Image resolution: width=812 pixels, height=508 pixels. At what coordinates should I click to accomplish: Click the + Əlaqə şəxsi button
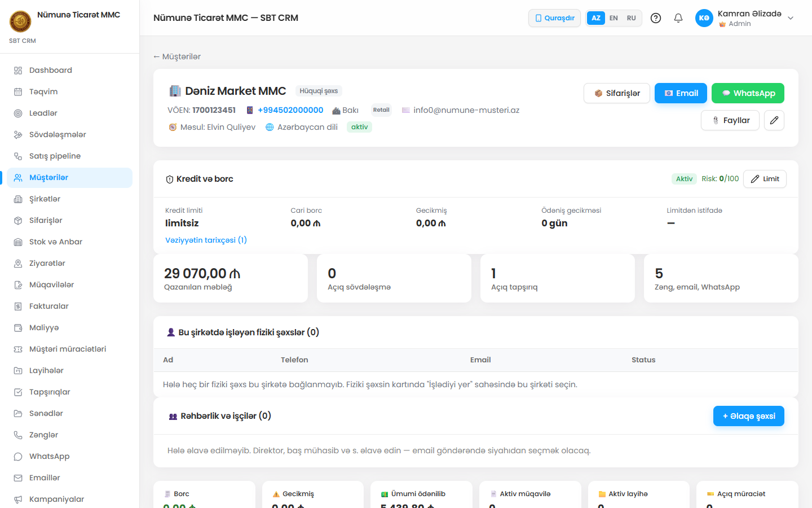point(749,416)
